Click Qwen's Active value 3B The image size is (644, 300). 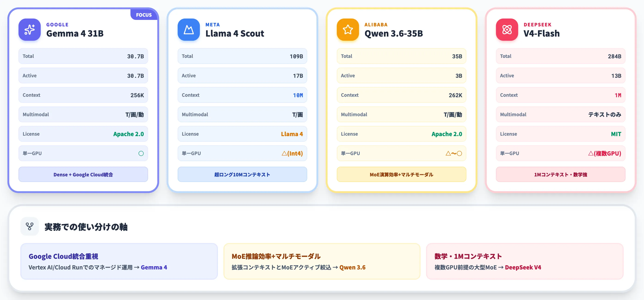click(459, 76)
